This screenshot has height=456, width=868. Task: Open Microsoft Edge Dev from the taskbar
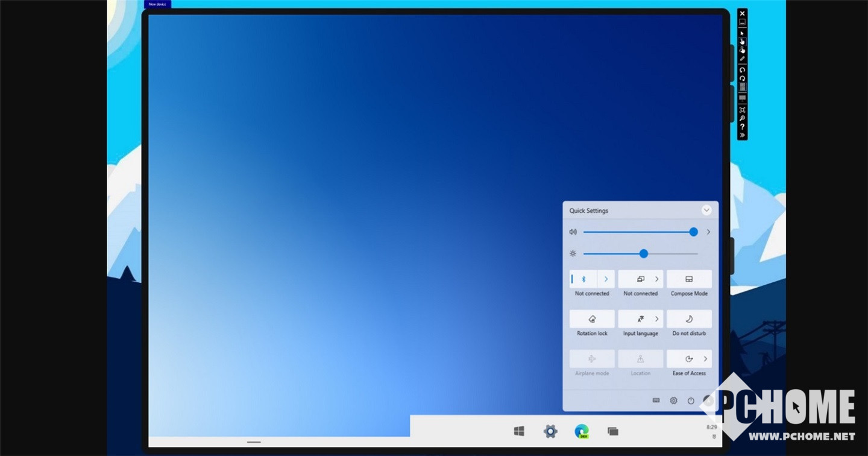(x=582, y=431)
